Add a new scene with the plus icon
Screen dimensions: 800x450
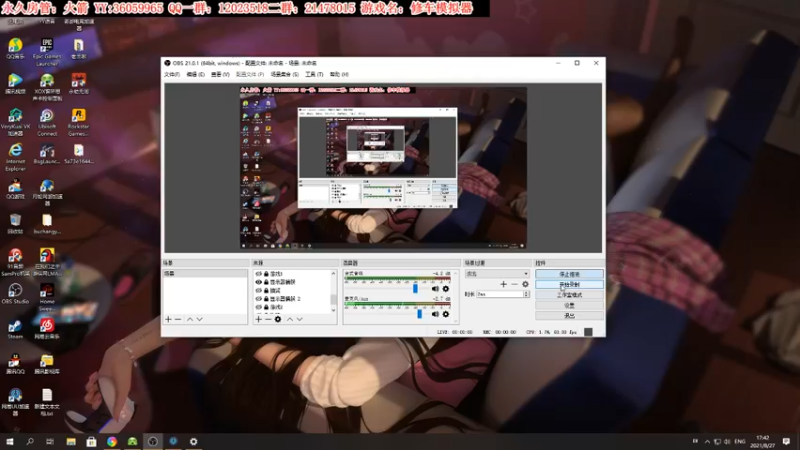point(168,319)
